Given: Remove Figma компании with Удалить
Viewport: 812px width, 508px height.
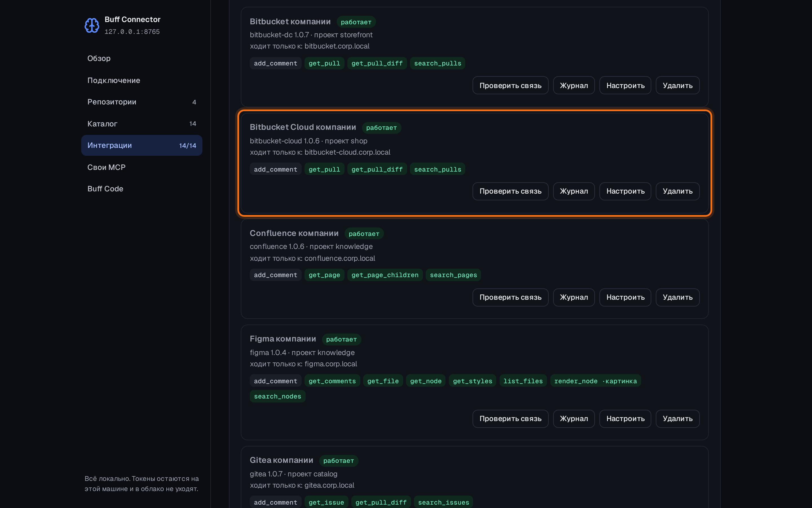Looking at the screenshot, I should coord(678,419).
